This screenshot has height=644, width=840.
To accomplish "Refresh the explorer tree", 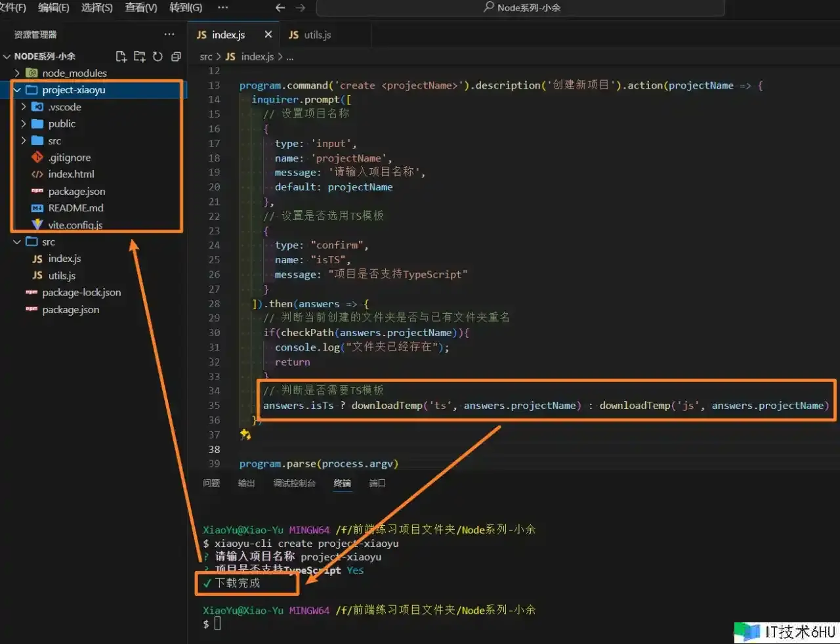I will [157, 56].
